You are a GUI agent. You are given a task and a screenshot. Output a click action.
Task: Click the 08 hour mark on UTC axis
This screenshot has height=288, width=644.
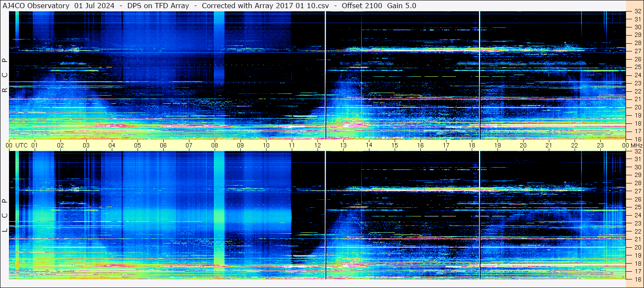[215, 145]
